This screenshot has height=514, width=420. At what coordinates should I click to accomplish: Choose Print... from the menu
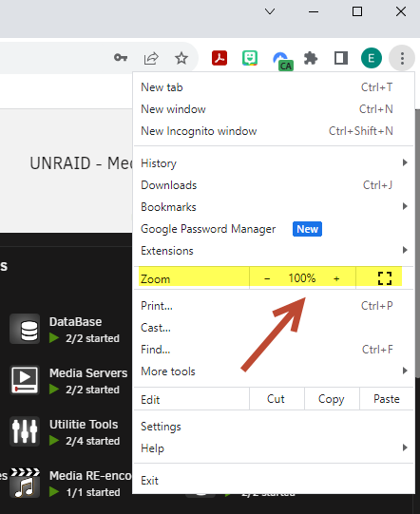[274, 306]
